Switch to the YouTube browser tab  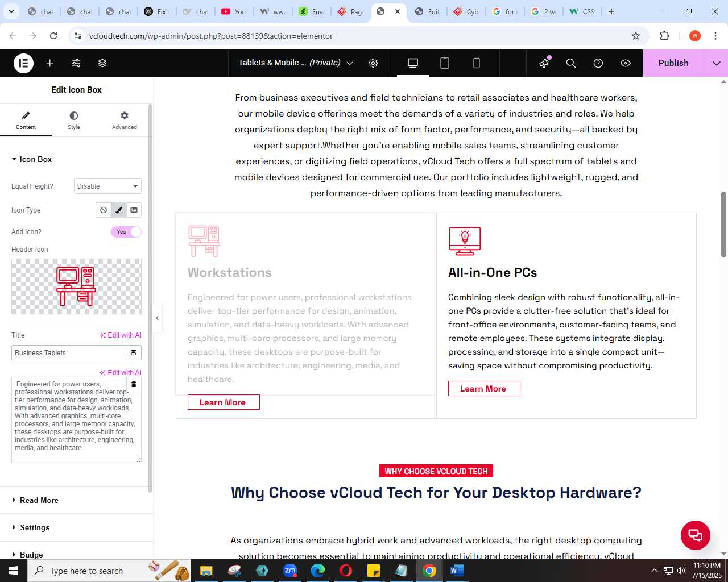pos(234,11)
